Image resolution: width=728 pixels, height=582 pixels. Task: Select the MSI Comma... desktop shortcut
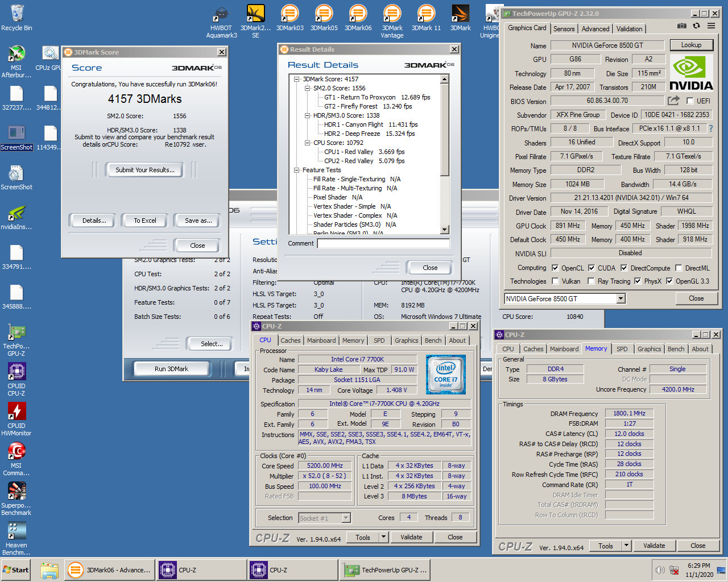click(16, 460)
